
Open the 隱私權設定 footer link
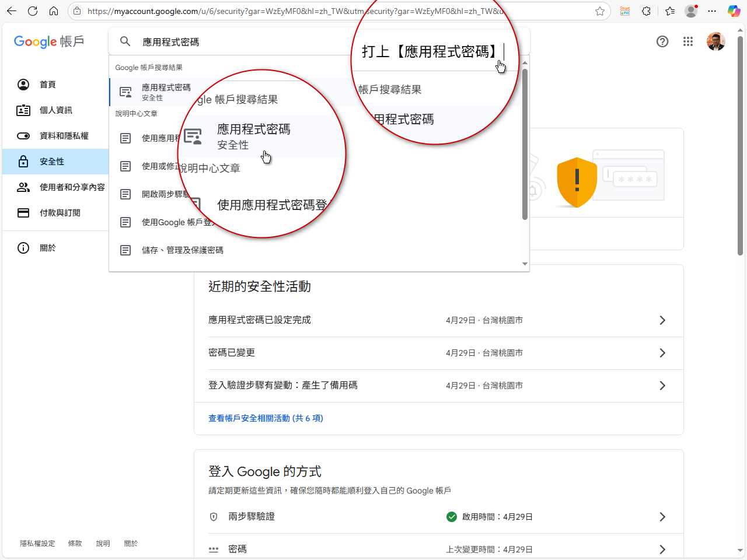click(x=37, y=544)
